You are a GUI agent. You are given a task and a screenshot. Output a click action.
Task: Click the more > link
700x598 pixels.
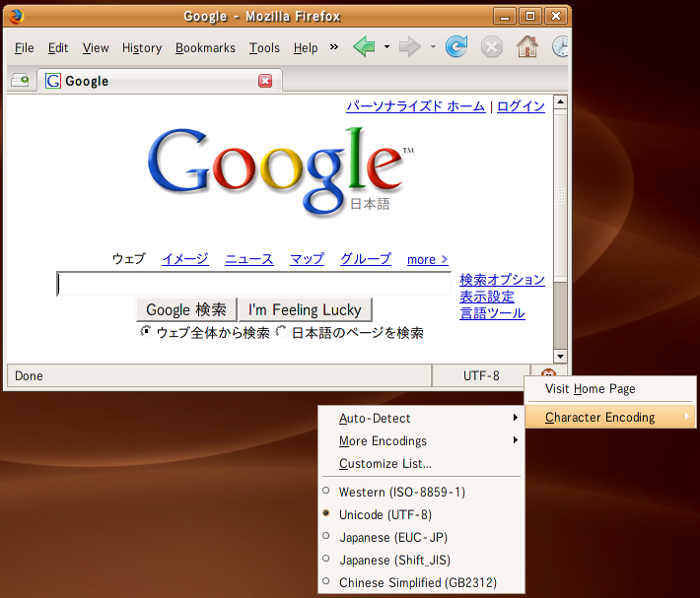428,259
